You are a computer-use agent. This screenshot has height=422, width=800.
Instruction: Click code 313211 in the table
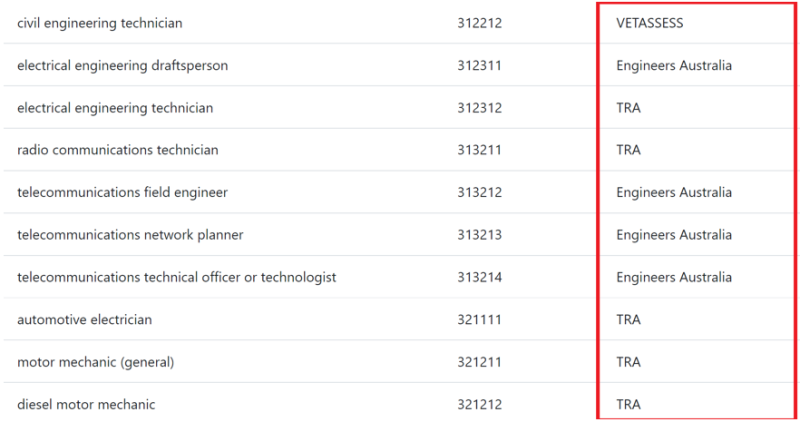[x=479, y=150]
